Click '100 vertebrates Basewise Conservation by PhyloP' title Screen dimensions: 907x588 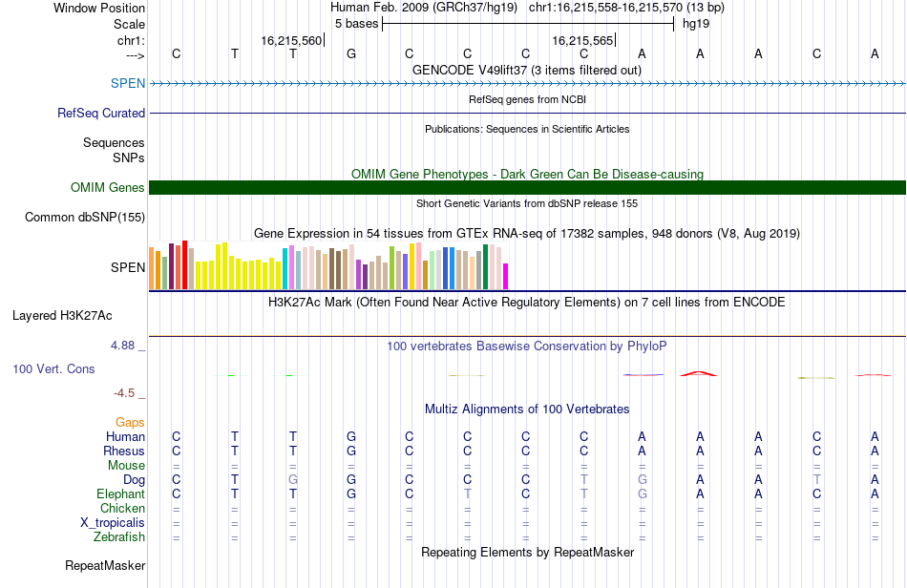tap(527, 346)
